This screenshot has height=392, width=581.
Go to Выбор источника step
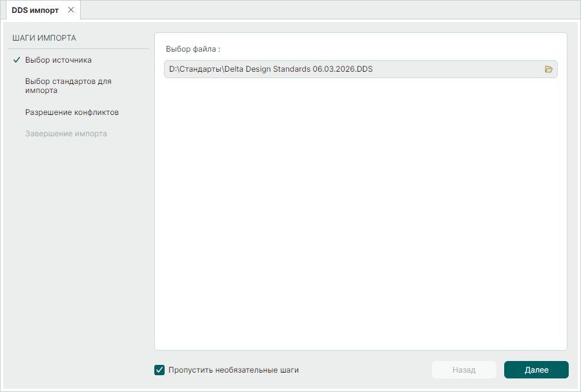point(58,60)
